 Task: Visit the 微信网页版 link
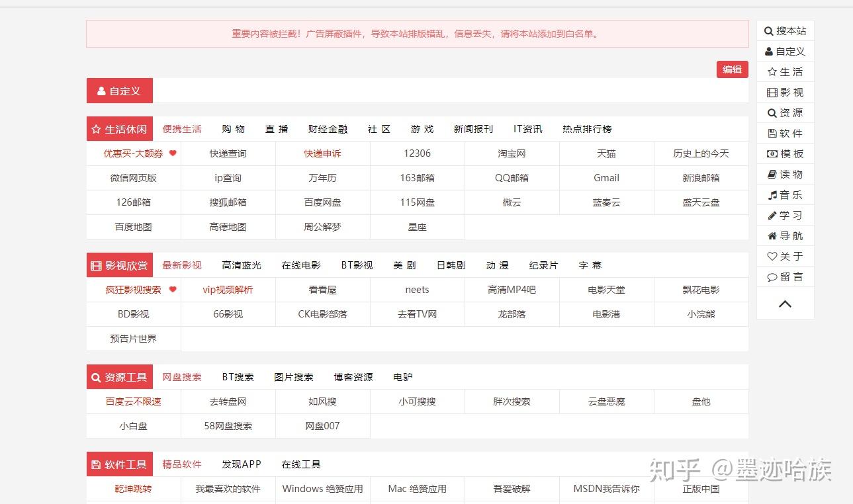tap(134, 178)
